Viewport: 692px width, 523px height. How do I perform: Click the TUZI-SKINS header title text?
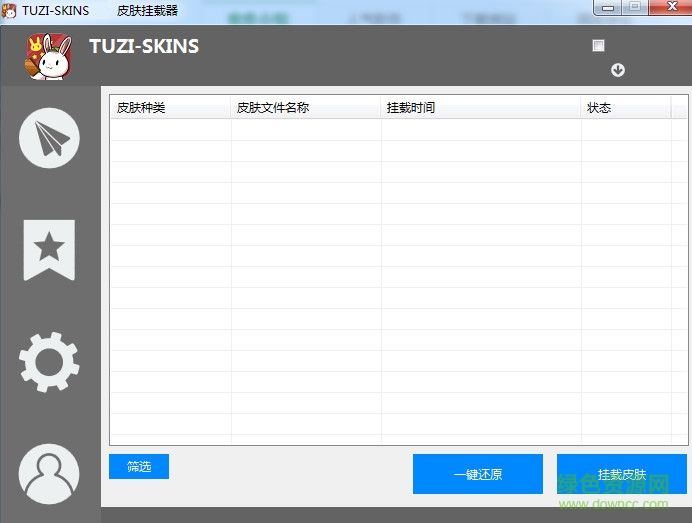[x=144, y=46]
